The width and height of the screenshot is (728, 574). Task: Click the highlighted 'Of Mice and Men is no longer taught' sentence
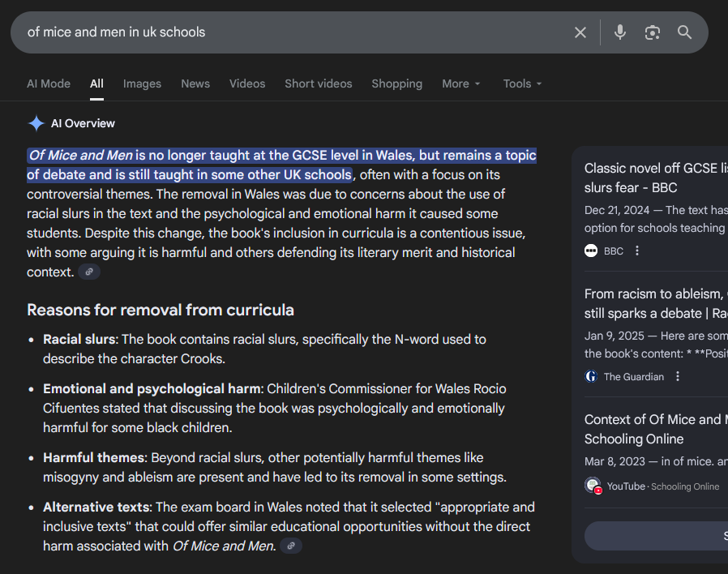coord(281,165)
